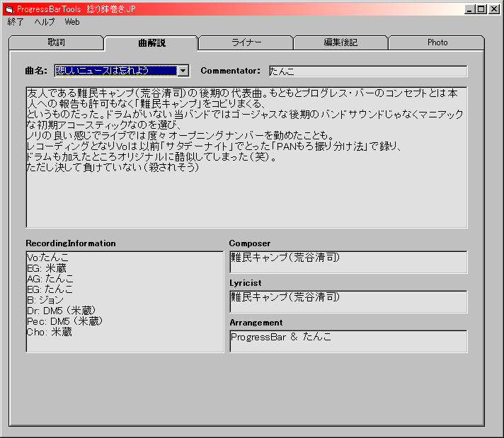504x438 pixels.
Task: Minimize the ProgressBarTools window
Action: tap(470, 9)
